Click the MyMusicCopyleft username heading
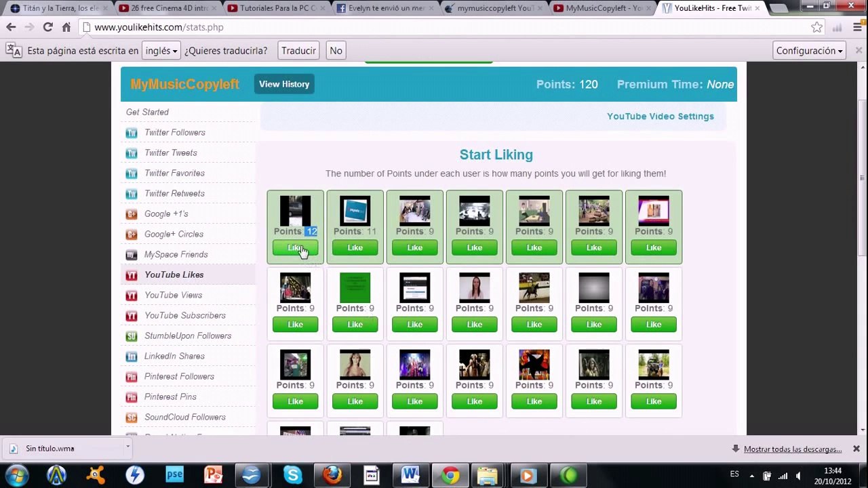Image resolution: width=868 pixels, height=488 pixels. (x=184, y=85)
